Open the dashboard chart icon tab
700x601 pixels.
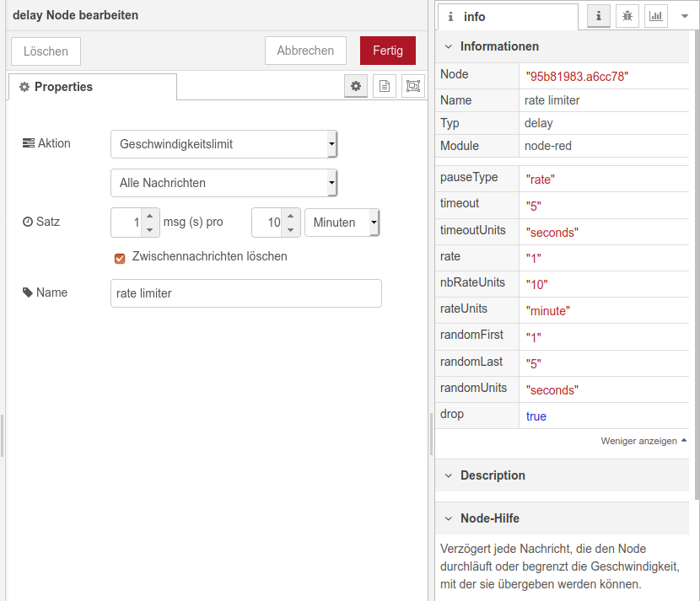pyautogui.click(x=655, y=16)
